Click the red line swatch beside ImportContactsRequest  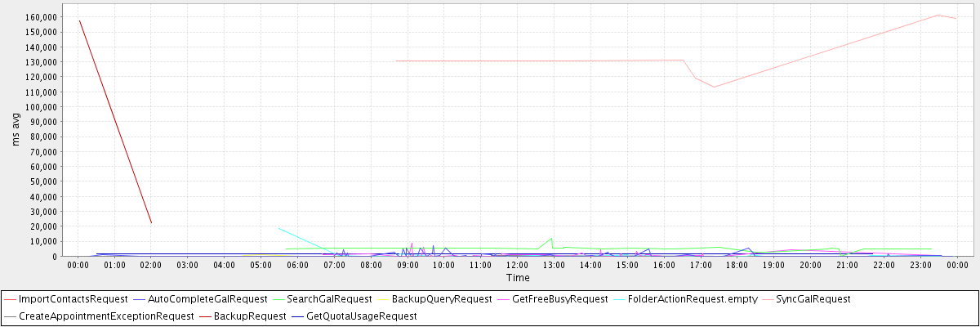pos(10,299)
